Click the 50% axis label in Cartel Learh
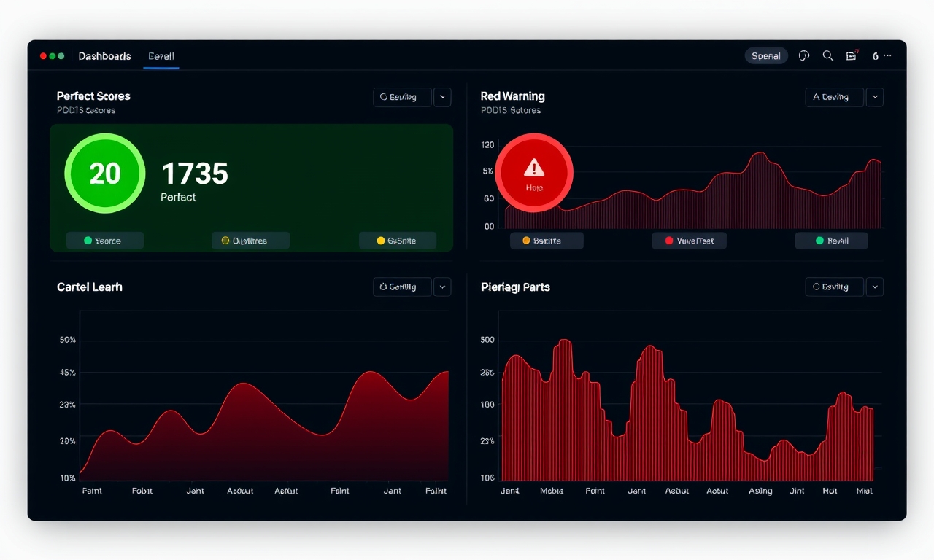The height and width of the screenshot is (560, 934). [68, 341]
